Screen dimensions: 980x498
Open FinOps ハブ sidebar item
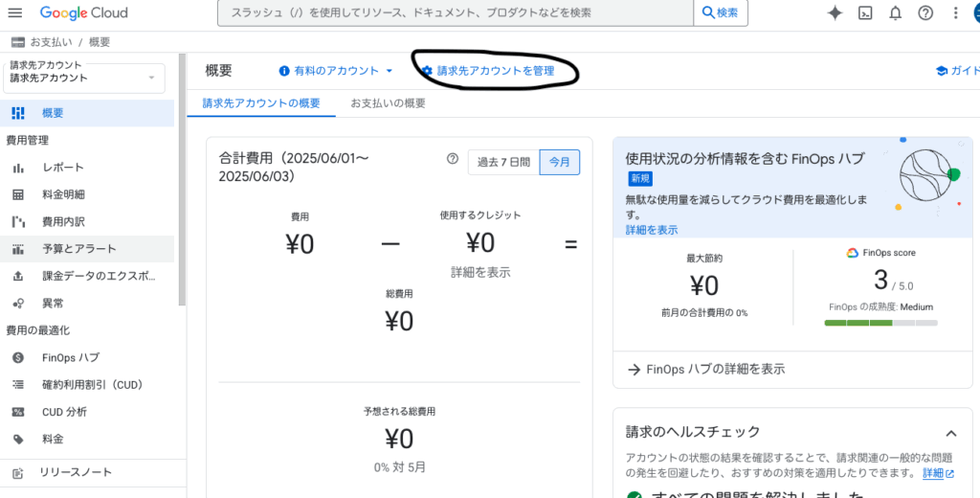pyautogui.click(x=70, y=357)
